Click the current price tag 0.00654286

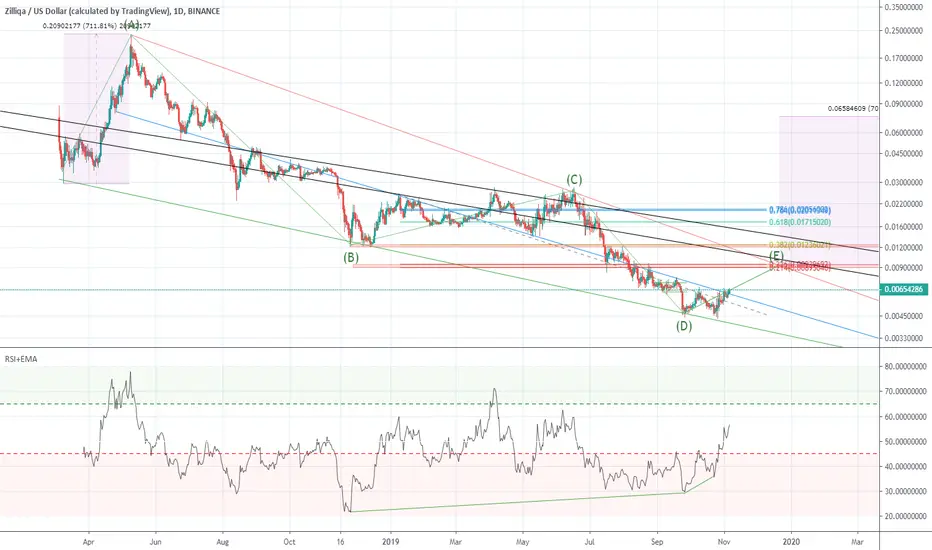pos(903,290)
